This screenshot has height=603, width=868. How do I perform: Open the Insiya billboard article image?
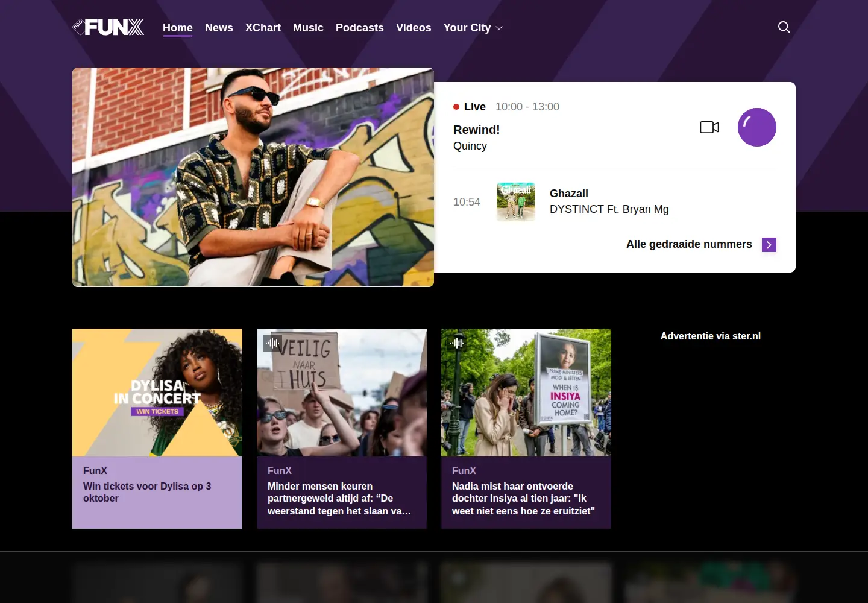click(526, 393)
